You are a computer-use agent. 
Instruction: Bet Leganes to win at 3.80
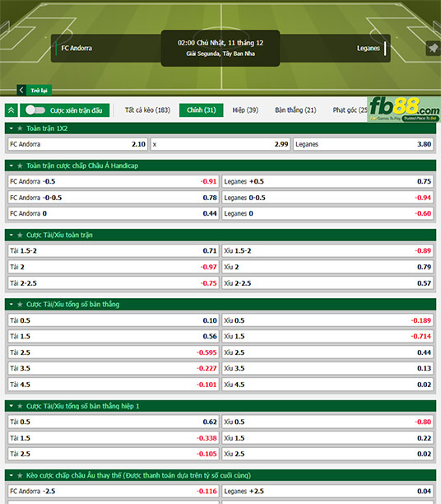point(364,144)
